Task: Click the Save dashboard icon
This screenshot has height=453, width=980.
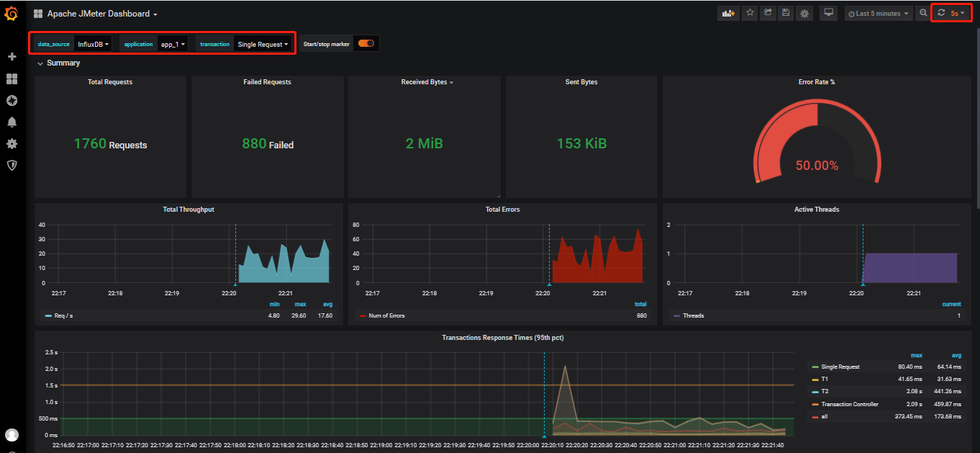Action: coord(786,13)
